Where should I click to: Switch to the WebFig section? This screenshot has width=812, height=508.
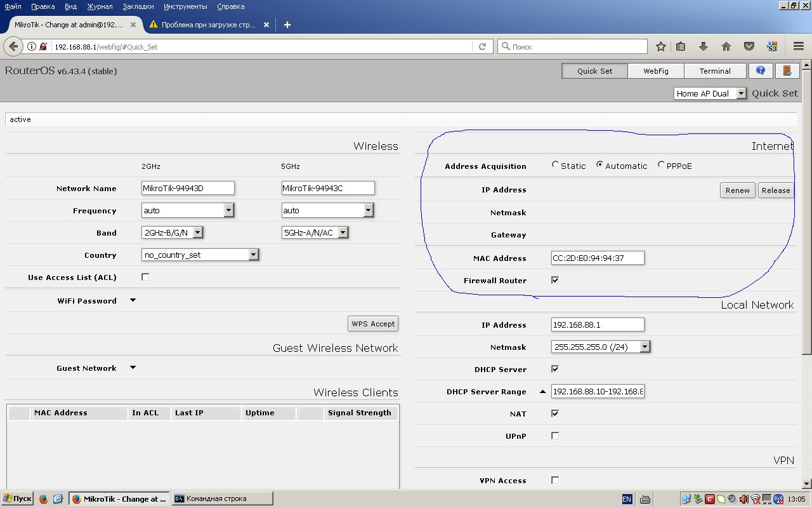tap(656, 71)
